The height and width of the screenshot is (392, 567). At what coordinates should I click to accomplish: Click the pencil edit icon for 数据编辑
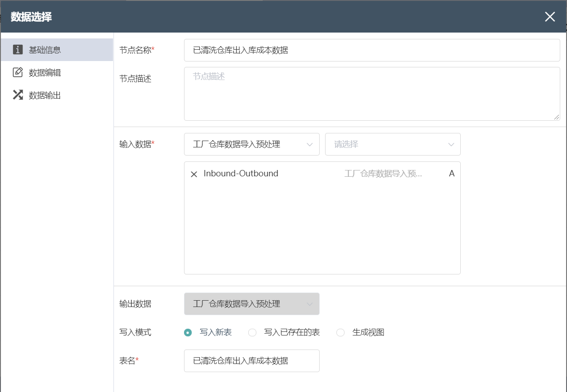pyautogui.click(x=18, y=72)
